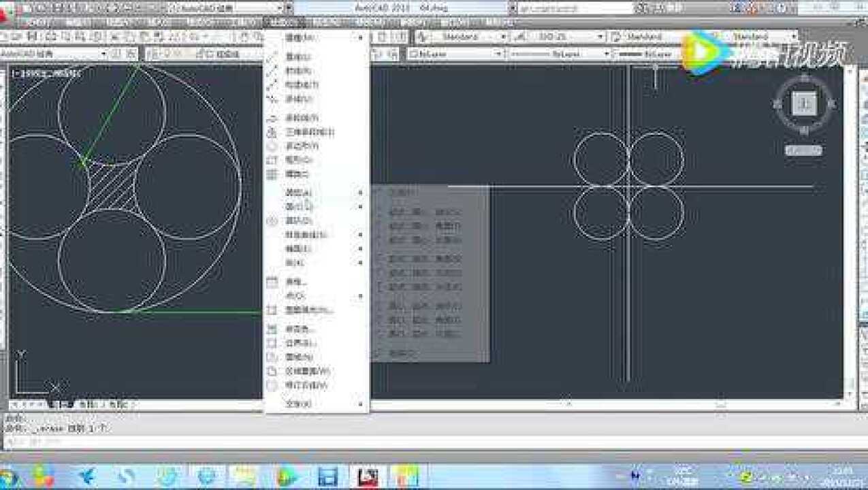Select Table (表格) in the Draw menu

tap(296, 282)
